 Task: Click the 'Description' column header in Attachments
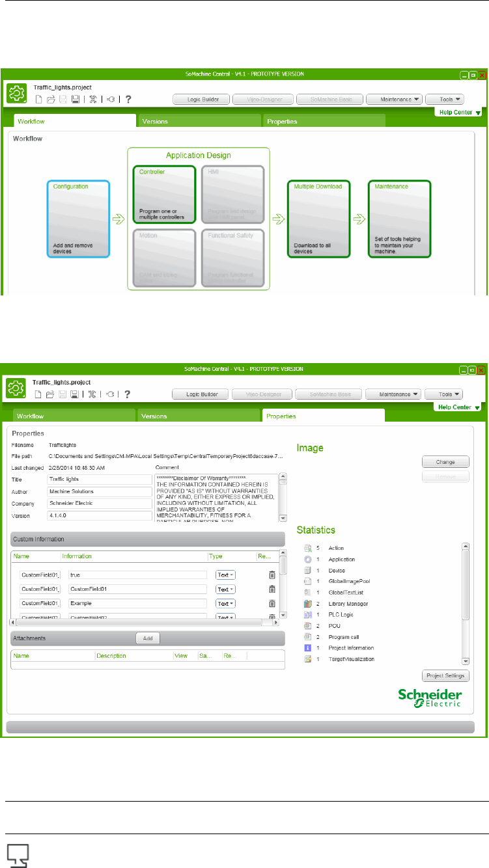111,656
